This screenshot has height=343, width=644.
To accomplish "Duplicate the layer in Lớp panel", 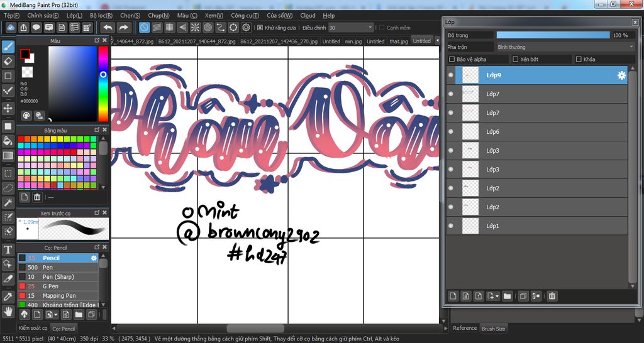I will [523, 296].
